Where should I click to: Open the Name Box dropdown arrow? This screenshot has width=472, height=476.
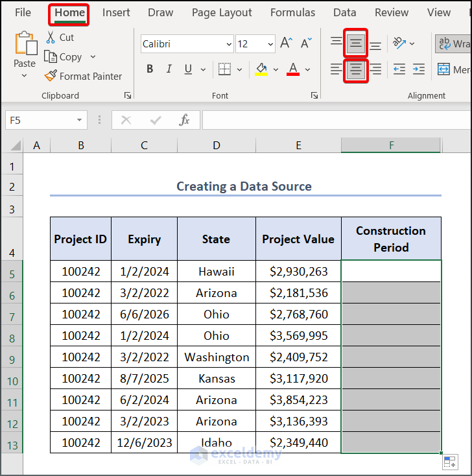pos(79,120)
